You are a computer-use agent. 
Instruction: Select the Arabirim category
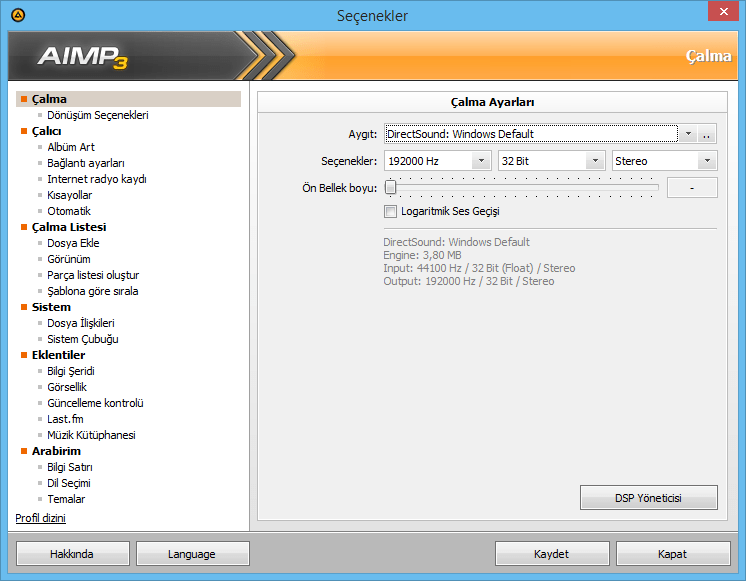coord(56,451)
